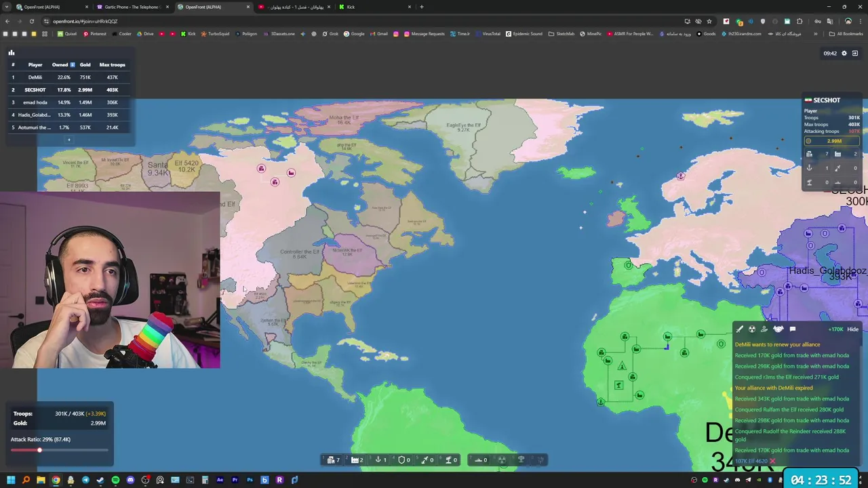868x488 pixels.
Task: Select Atom Bomb icon in bottom bar
Action: (x=502, y=460)
